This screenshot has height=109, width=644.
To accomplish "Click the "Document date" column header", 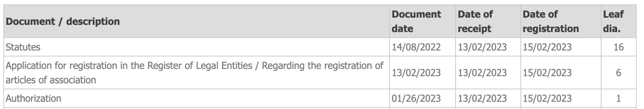I will [x=416, y=22].
